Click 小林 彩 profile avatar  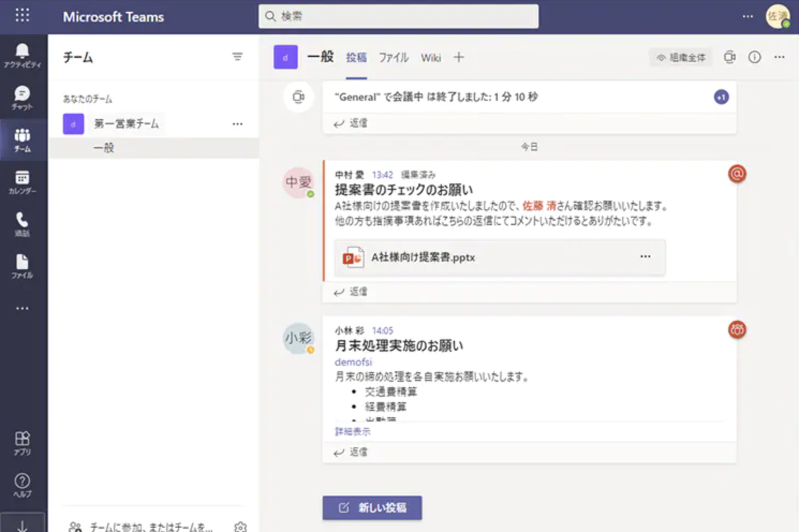tap(298, 338)
